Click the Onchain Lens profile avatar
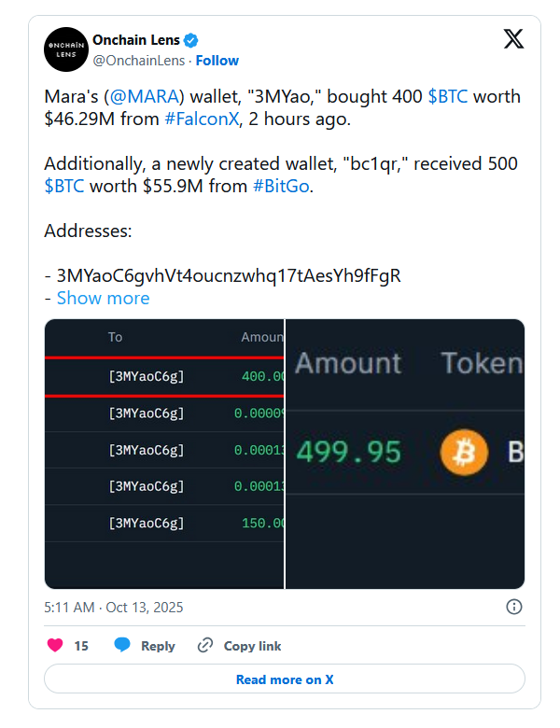The width and height of the screenshot is (560, 728). click(65, 50)
